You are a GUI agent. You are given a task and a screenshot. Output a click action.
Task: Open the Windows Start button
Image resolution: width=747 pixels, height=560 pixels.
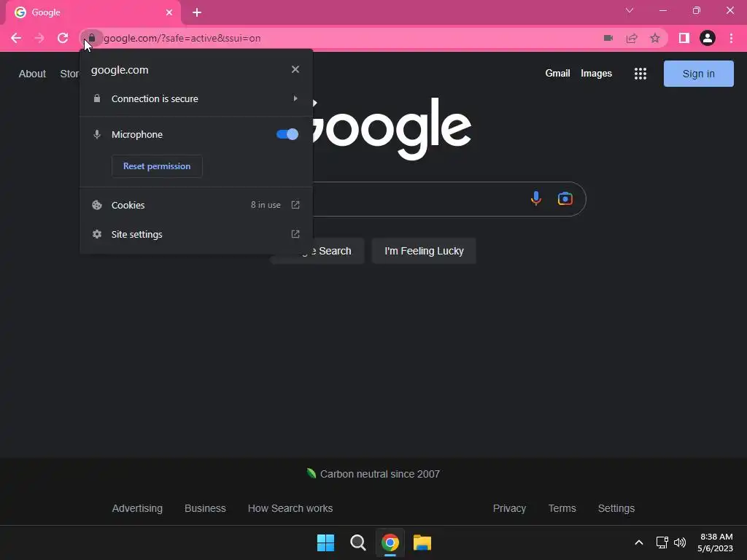coord(326,542)
